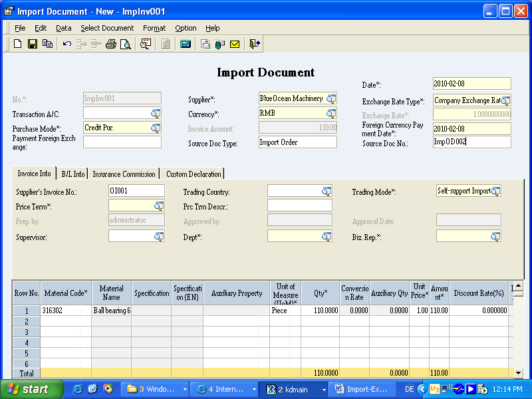Switch to the B/L Info tab
This screenshot has height=399, width=532.
72,174
